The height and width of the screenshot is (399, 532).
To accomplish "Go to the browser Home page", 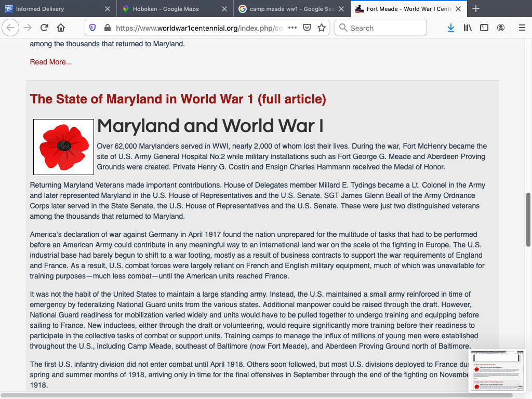I will pos(61,28).
